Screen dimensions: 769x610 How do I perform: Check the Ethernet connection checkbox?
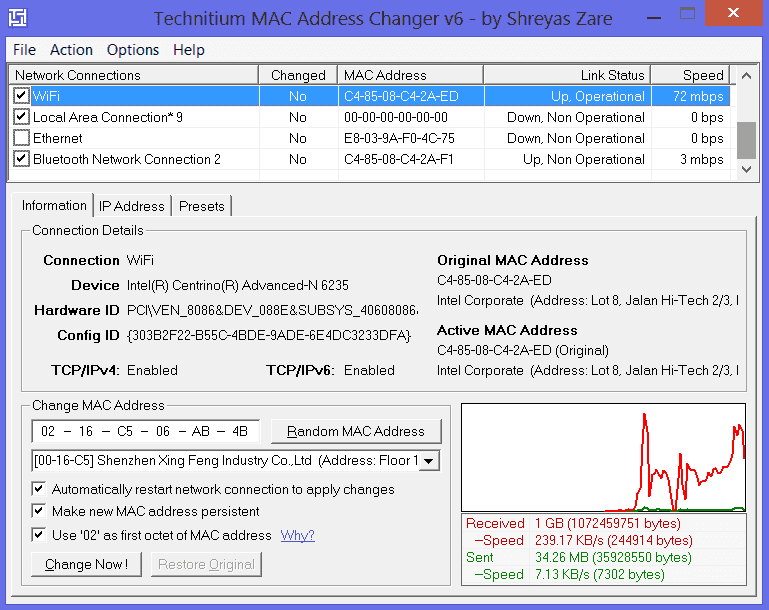pyautogui.click(x=21, y=138)
